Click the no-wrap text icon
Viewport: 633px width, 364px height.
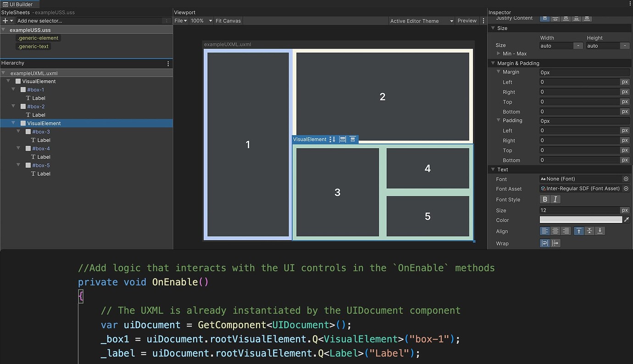click(x=555, y=243)
